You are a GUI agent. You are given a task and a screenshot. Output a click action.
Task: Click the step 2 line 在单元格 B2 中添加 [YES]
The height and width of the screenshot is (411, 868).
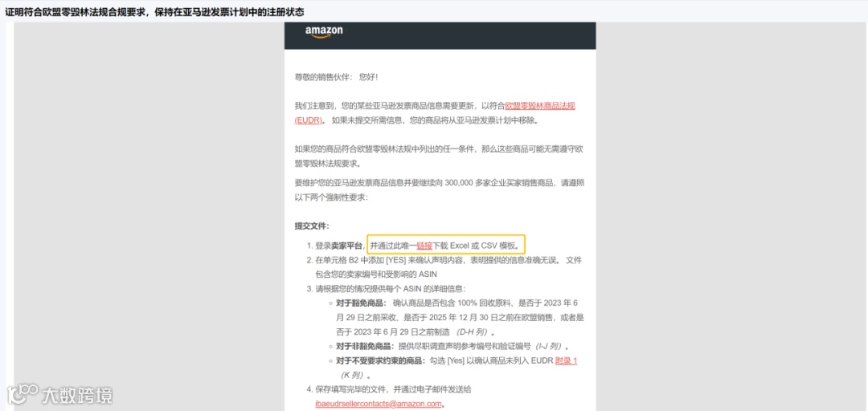click(448, 267)
